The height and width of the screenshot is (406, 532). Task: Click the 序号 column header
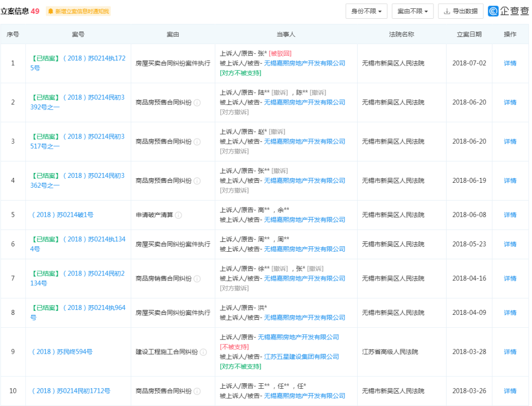(x=13, y=34)
